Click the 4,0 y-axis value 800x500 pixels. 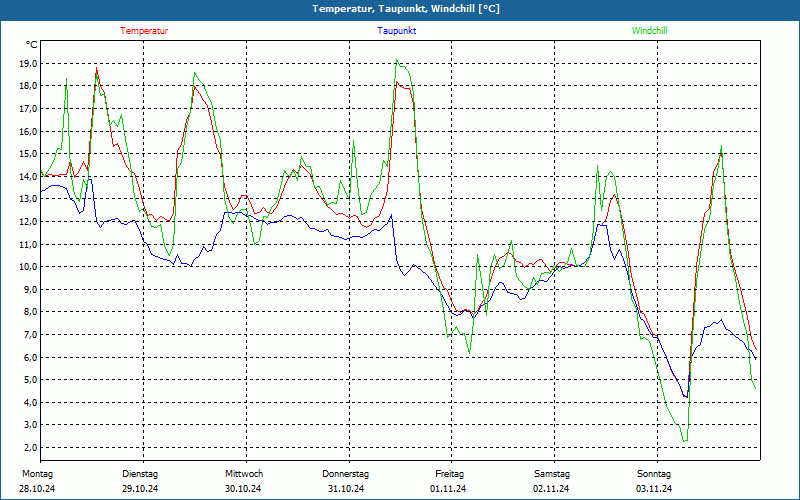pyautogui.click(x=30, y=403)
